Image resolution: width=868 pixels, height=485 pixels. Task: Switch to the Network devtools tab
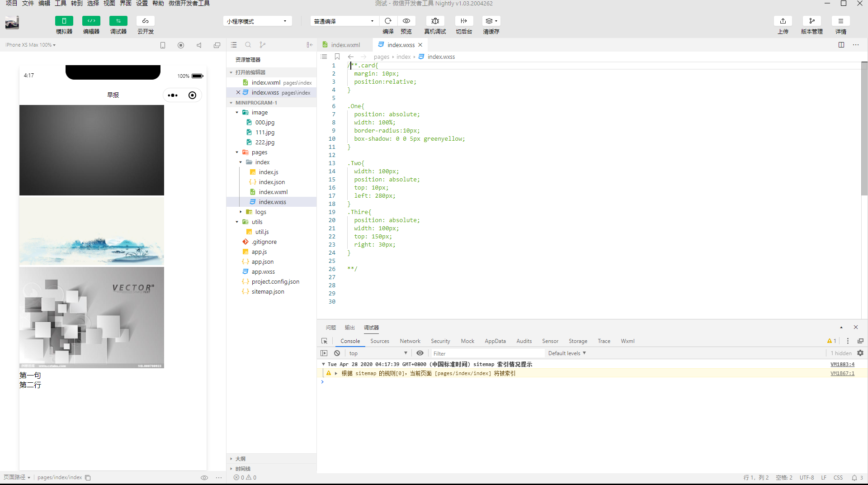coord(410,341)
